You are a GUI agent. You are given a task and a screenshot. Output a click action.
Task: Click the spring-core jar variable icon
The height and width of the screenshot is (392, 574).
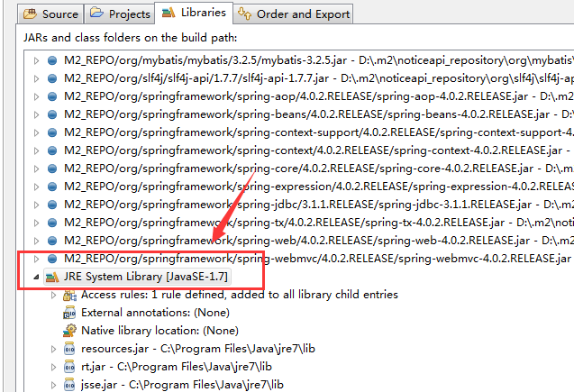tap(52, 169)
